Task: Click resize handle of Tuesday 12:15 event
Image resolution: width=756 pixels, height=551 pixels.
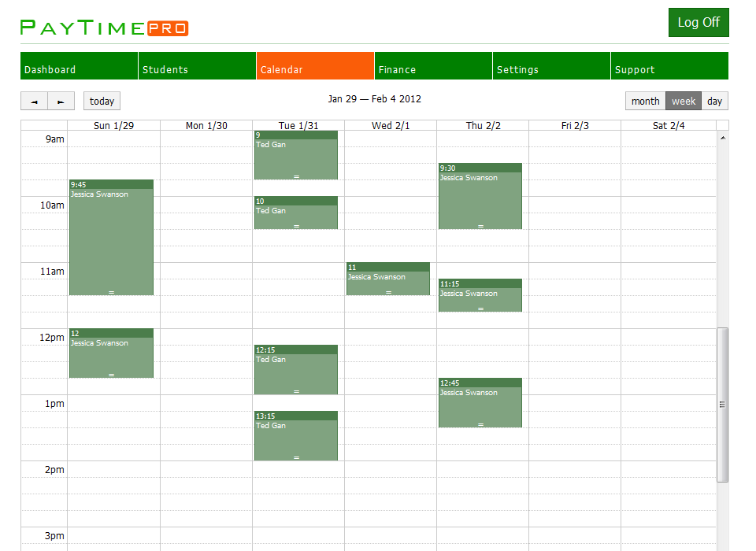Action: [297, 391]
